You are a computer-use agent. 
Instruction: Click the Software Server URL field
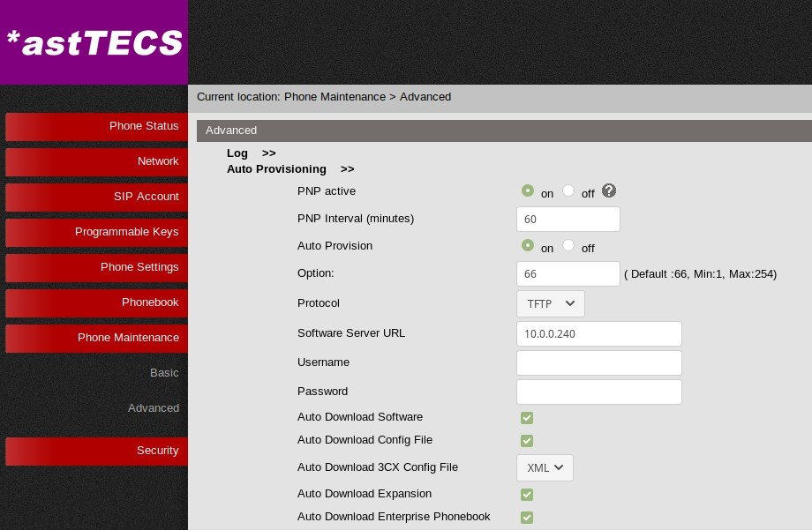click(598, 334)
